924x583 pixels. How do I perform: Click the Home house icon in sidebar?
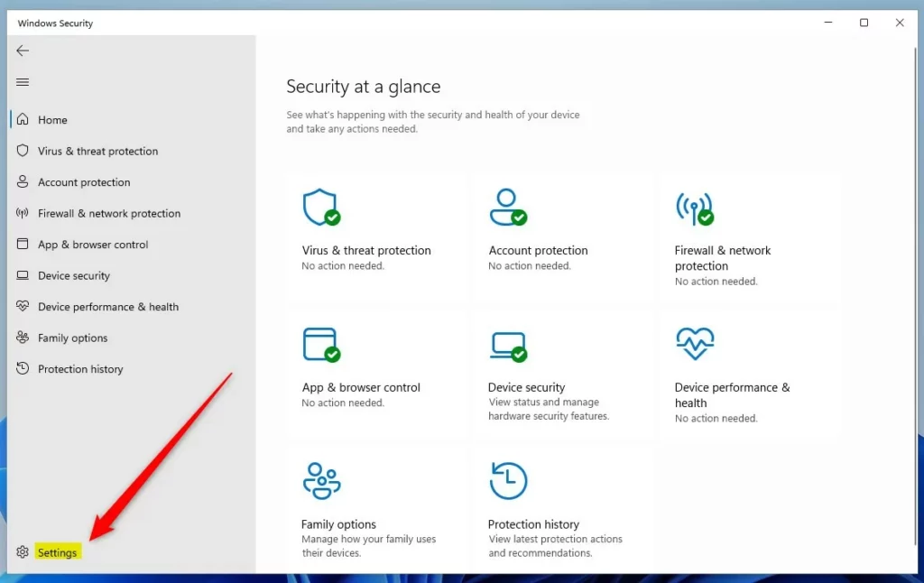pos(23,119)
